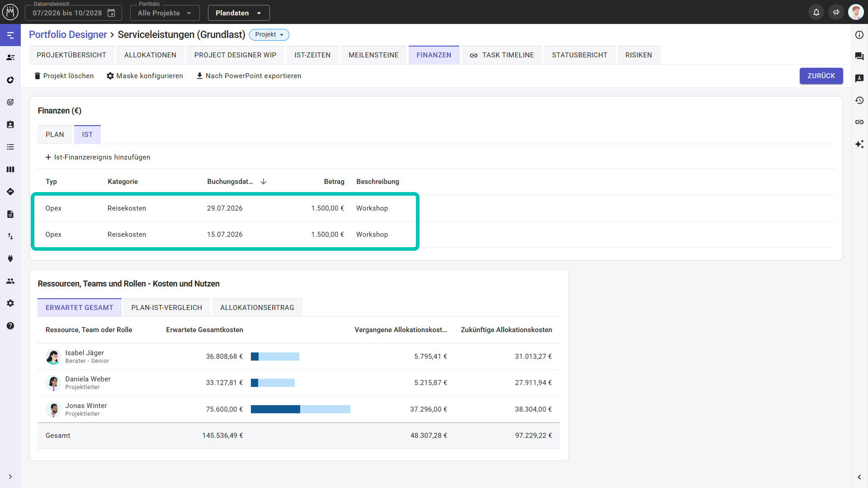Go to Portfolio Designer breadcrumb link
Screen dimensions: 868x488
click(68, 35)
